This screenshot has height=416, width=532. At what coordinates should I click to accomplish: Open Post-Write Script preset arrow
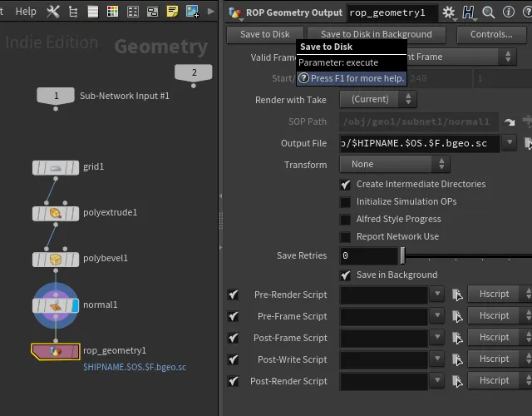[437, 359]
